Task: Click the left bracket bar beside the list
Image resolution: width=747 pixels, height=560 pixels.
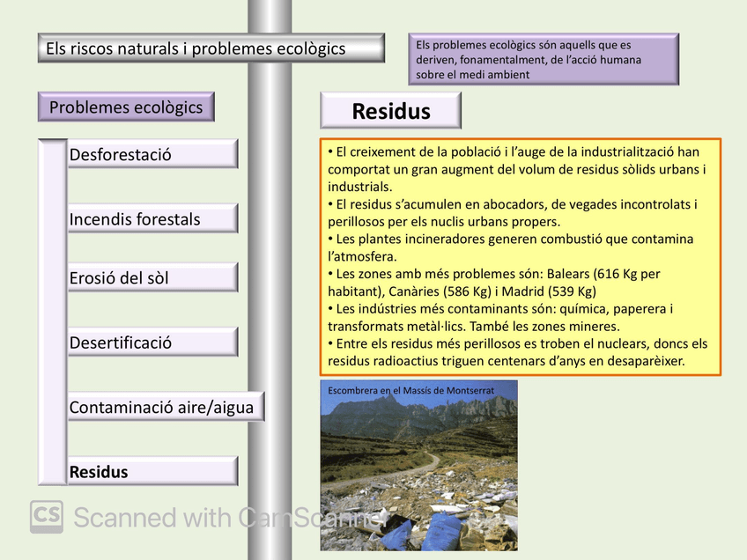Action: coord(51,308)
